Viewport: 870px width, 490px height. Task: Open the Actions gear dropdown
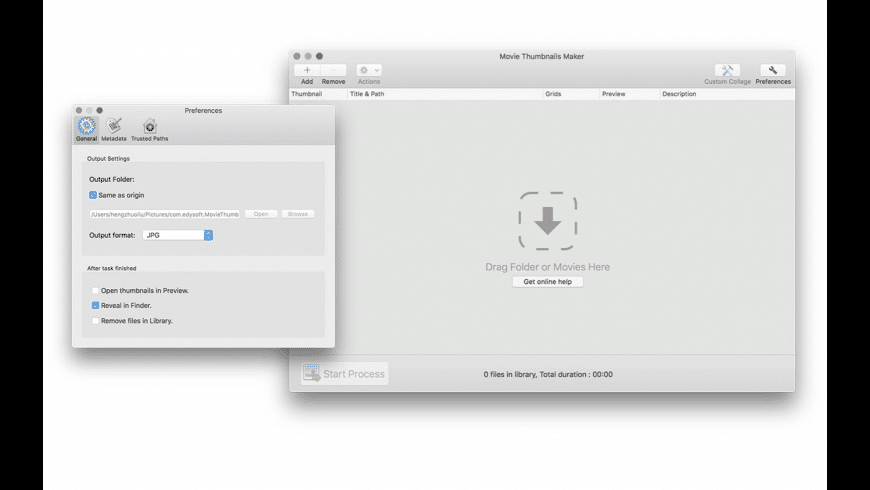click(369, 70)
